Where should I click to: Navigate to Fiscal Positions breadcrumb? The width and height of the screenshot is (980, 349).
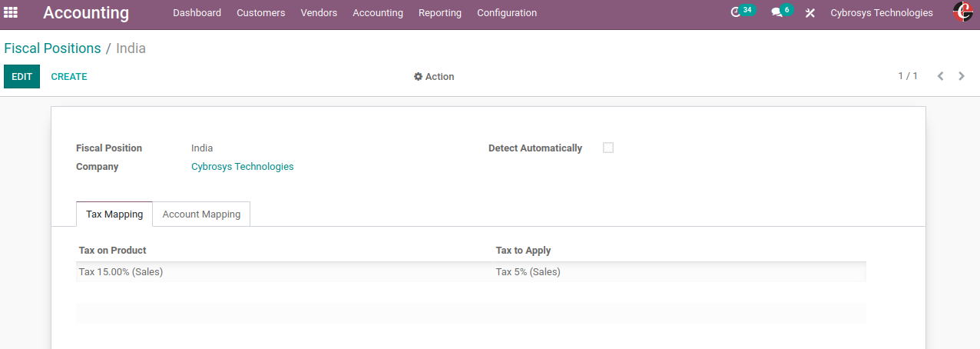tap(52, 48)
